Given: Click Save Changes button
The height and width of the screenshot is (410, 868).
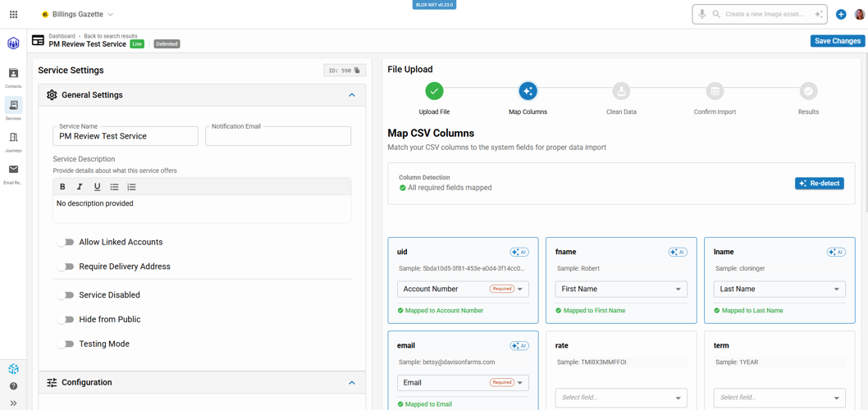Looking at the screenshot, I should [x=838, y=41].
